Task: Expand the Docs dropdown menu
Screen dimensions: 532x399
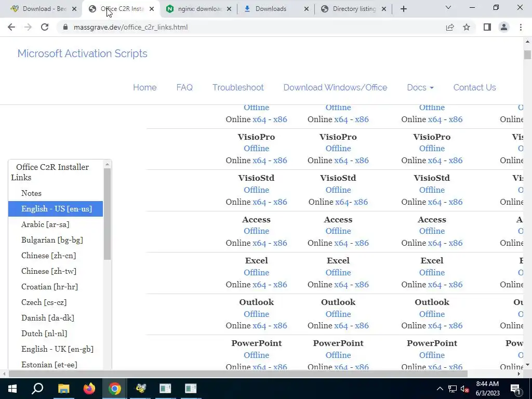Action: pos(420,87)
